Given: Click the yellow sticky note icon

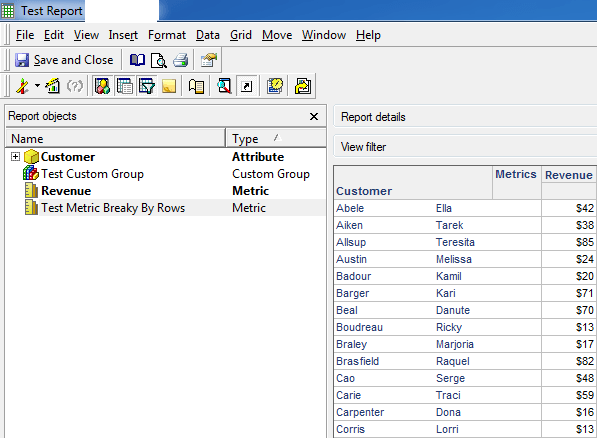Looking at the screenshot, I should (x=169, y=86).
